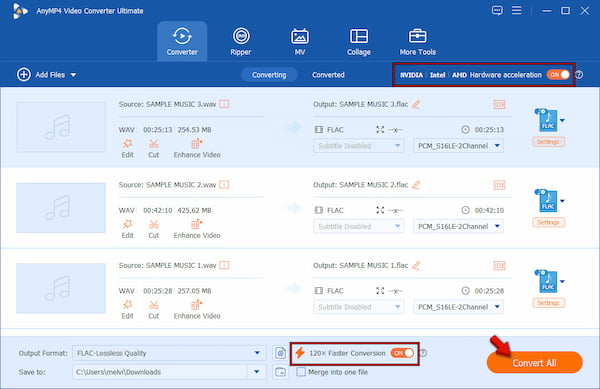This screenshot has height=389, width=600.
Task: Edit metadata ID3 icon for SAMPLE MUSIC 3.flac
Action: click(499, 104)
